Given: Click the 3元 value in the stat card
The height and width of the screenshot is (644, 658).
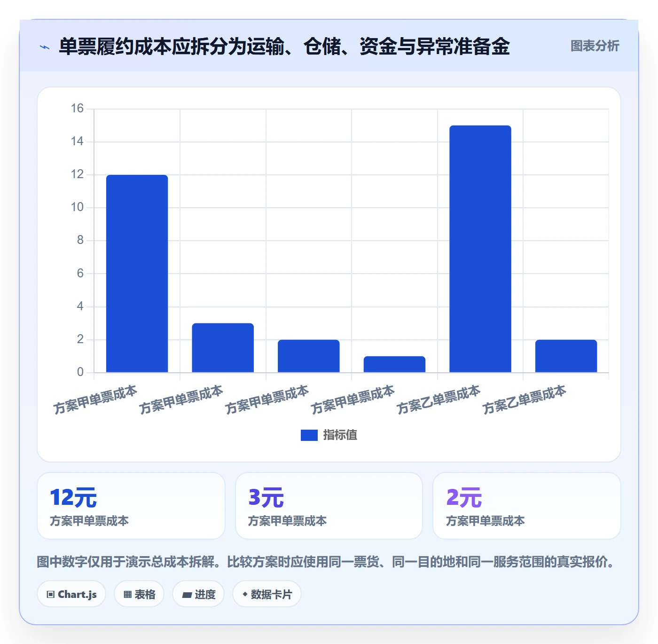Looking at the screenshot, I should (x=266, y=497).
